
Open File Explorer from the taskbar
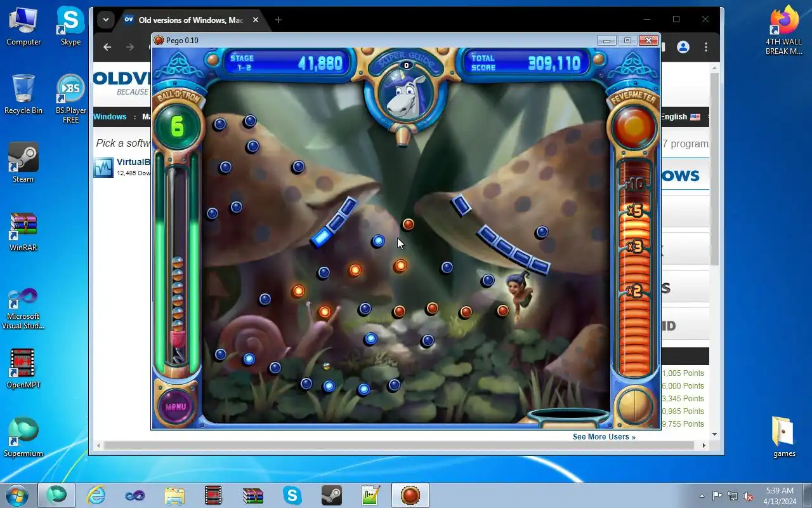[x=174, y=495]
